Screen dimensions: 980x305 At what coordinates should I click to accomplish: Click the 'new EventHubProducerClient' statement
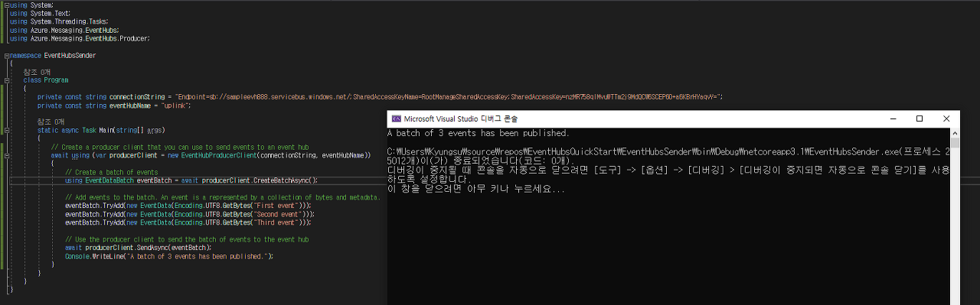211,155
